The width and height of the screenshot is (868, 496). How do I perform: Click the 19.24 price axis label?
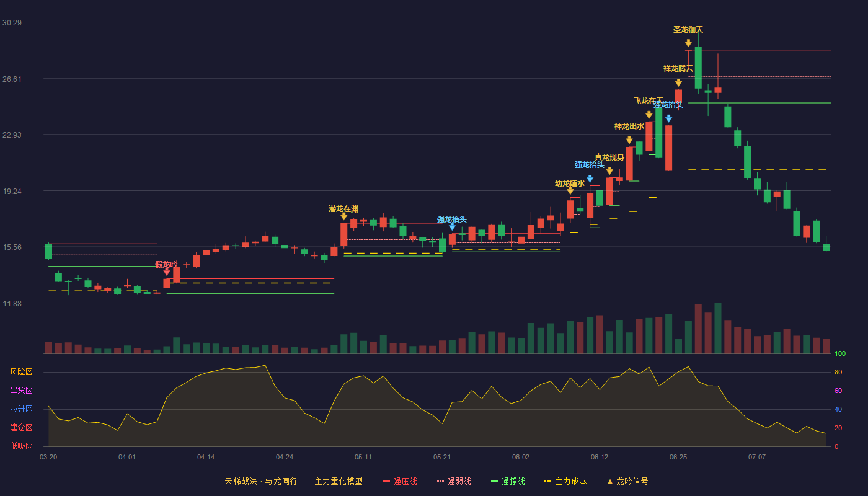pyautogui.click(x=12, y=191)
